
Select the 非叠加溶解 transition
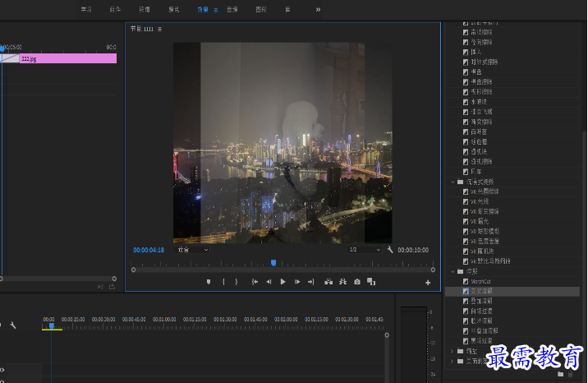pos(485,331)
